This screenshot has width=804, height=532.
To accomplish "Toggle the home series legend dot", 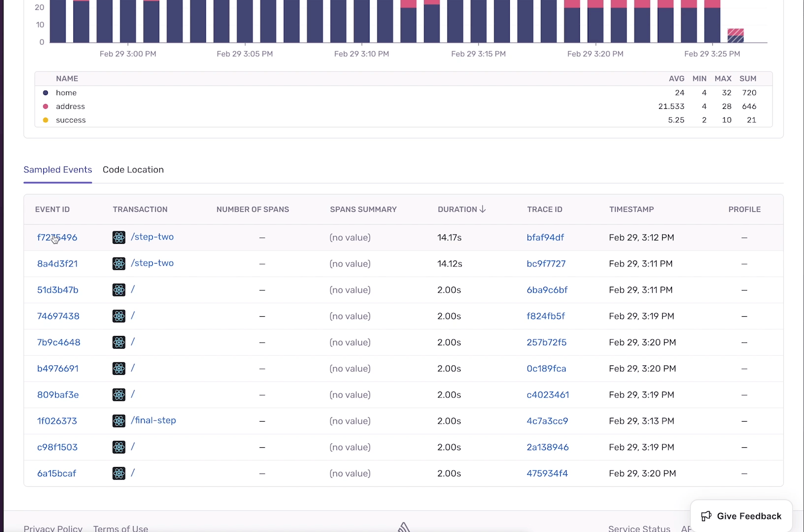I will pos(46,93).
